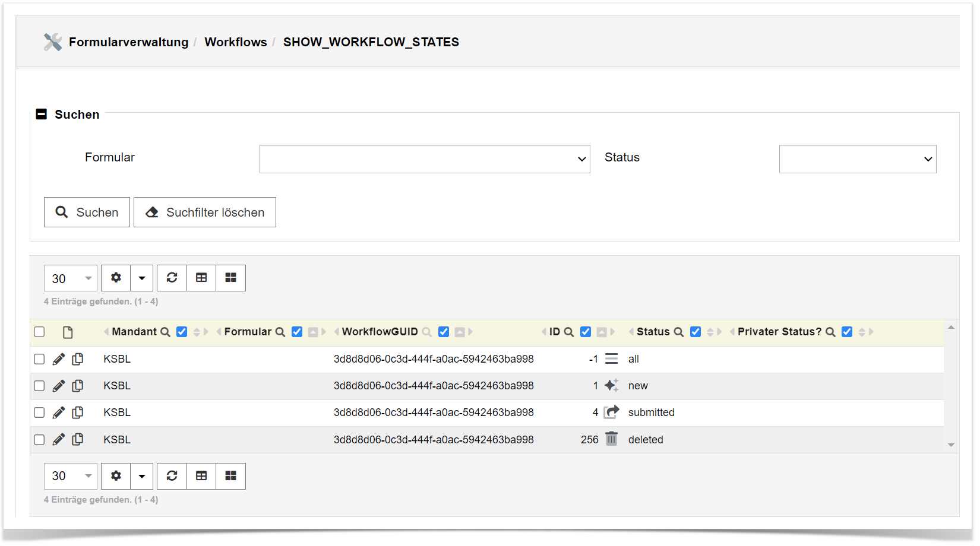Screen dimensions: 980x546
Task: Uncheck the Status column visibility checkbox
Action: pos(696,332)
